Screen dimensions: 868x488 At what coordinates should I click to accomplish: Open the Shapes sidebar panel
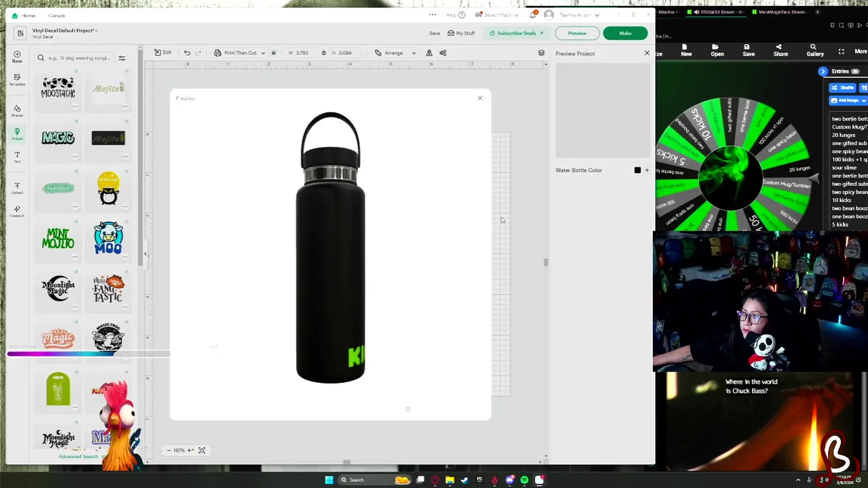coord(17,110)
